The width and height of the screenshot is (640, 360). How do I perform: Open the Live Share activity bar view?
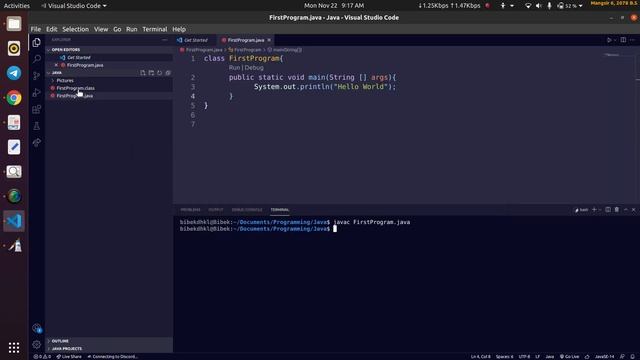pyautogui.click(x=36, y=142)
